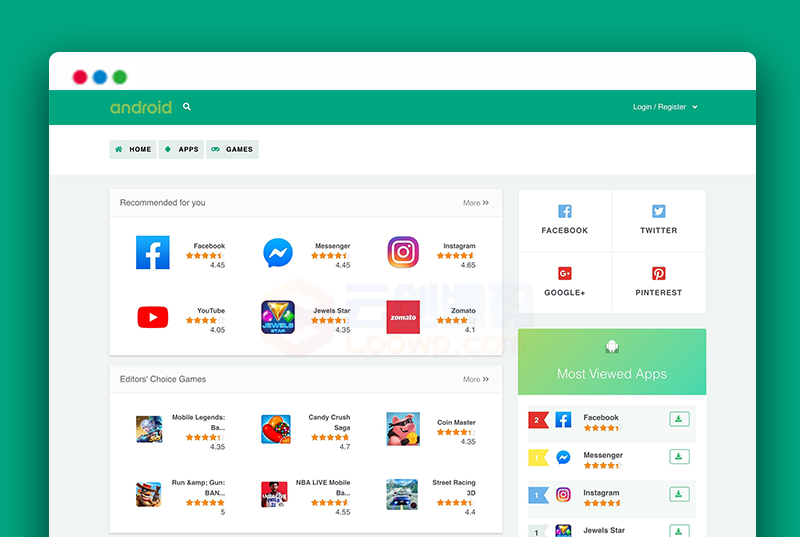This screenshot has width=800, height=537.
Task: Open the Jewels Star app icon in Recommended
Action: point(278,317)
